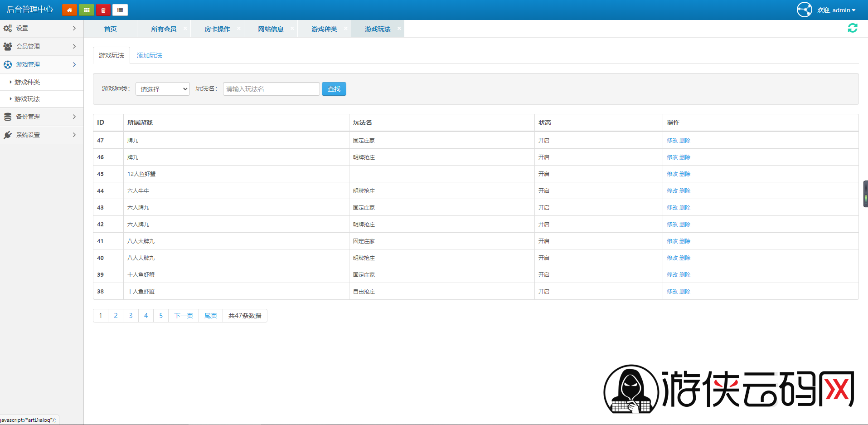Click pagination page 1
The image size is (868, 425).
click(101, 316)
